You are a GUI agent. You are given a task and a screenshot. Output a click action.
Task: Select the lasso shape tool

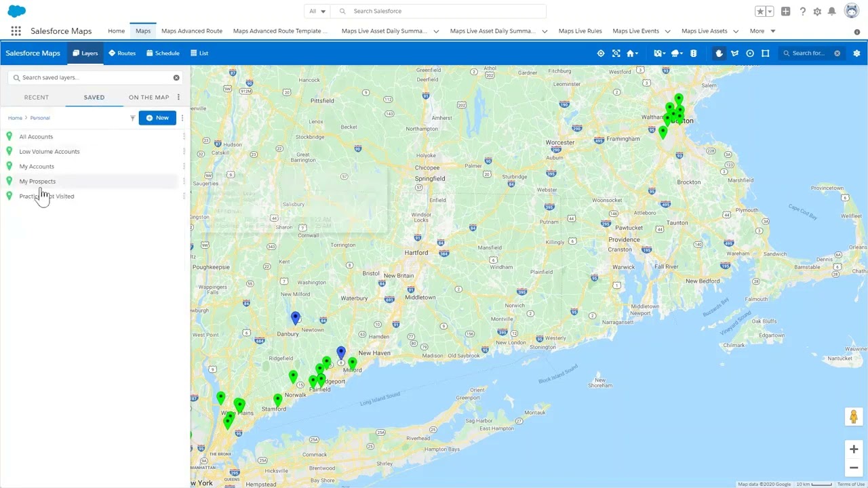734,53
